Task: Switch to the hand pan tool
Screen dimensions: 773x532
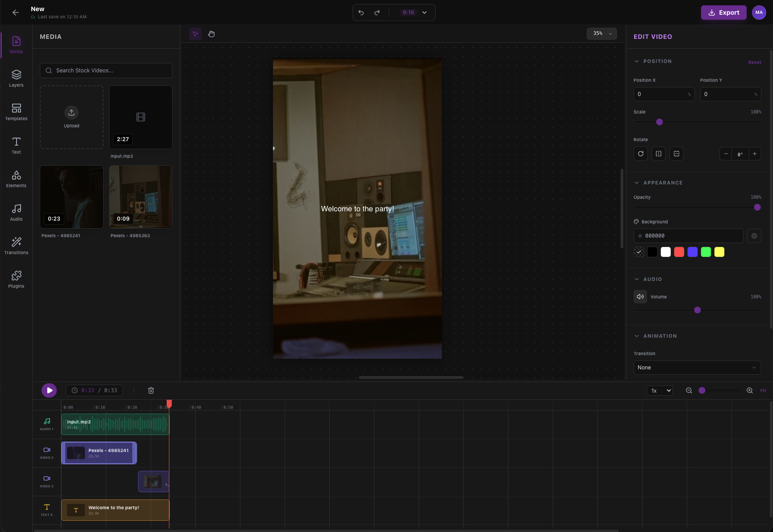Action: coord(211,34)
